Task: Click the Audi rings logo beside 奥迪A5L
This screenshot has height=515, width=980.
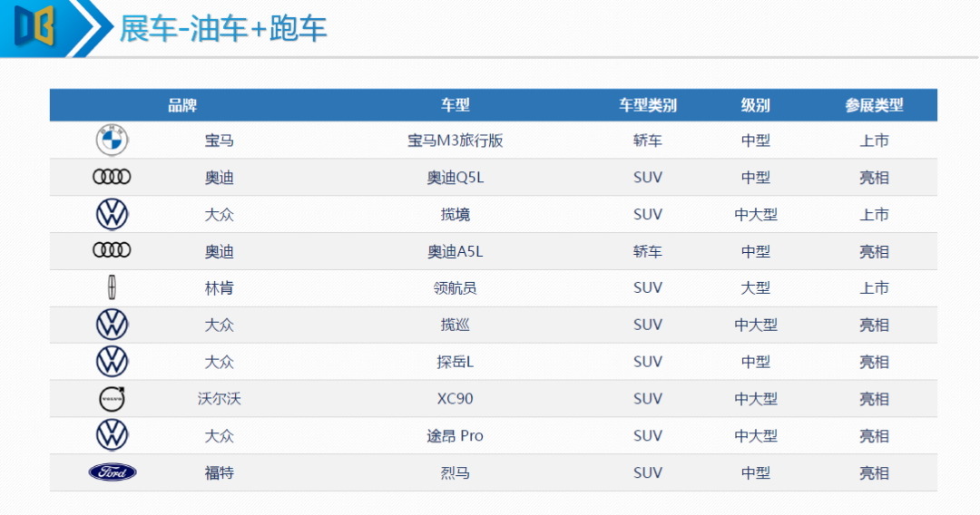Action: click(x=112, y=250)
